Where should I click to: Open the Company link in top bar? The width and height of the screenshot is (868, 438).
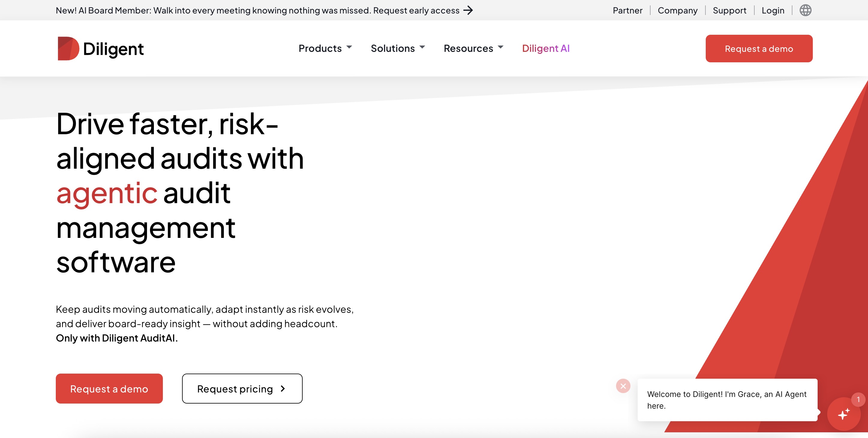[677, 10]
